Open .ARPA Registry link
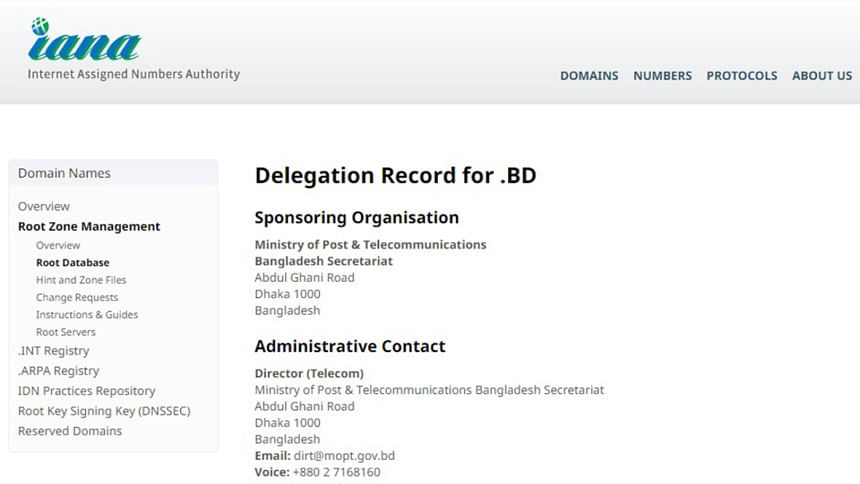The height and width of the screenshot is (484, 860). pyautogui.click(x=58, y=371)
